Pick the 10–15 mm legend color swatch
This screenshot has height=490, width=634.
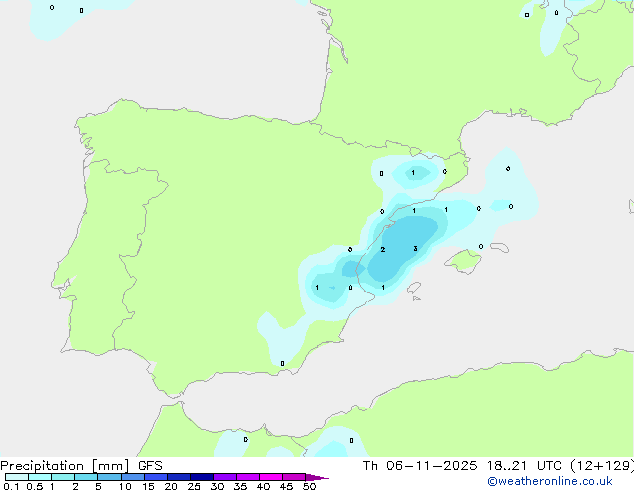point(133,477)
